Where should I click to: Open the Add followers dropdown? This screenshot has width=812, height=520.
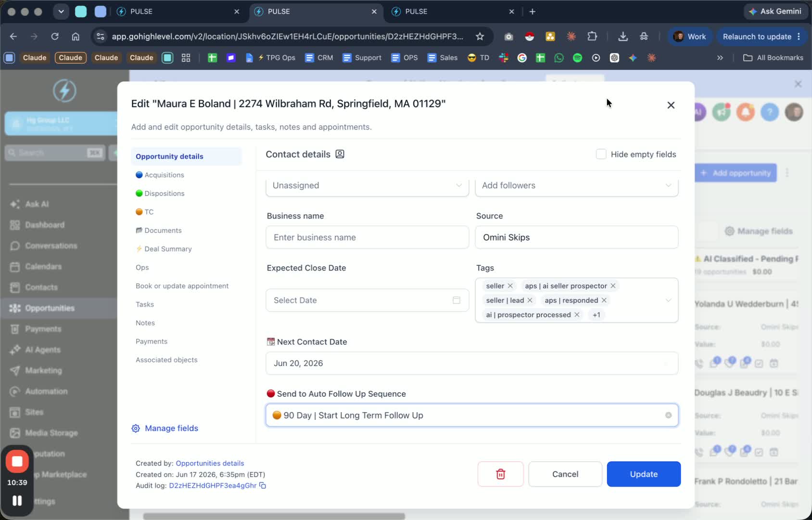[576, 185]
